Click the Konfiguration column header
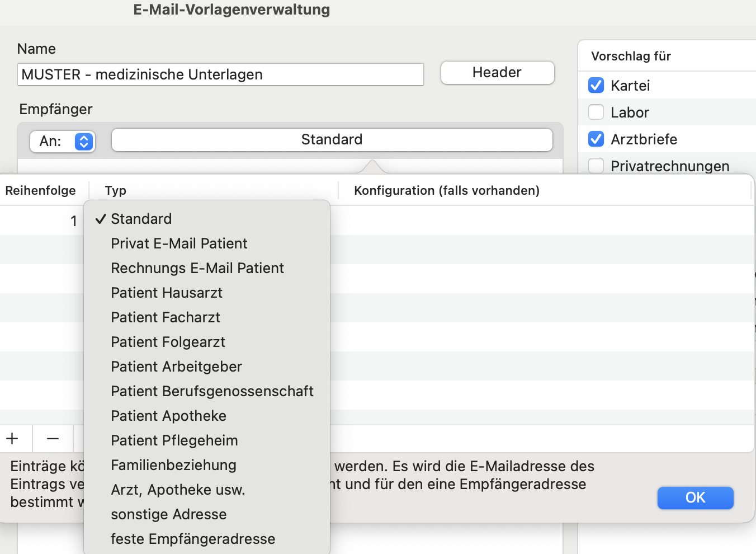 click(x=446, y=190)
